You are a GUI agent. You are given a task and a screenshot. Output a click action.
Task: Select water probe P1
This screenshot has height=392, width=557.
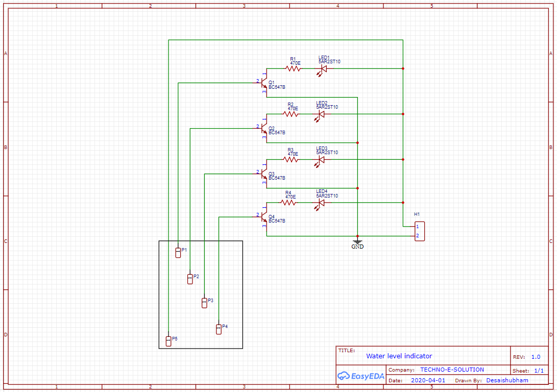(177, 253)
